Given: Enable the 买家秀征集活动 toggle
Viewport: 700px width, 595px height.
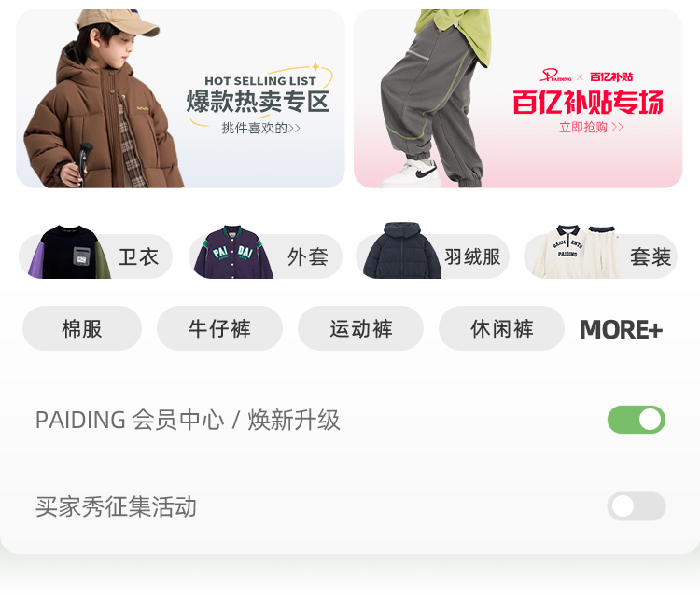Looking at the screenshot, I should (x=637, y=506).
